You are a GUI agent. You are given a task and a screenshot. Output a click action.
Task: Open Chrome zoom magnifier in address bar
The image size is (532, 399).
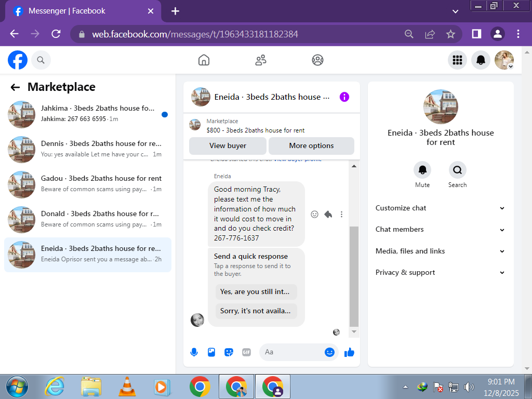(409, 34)
